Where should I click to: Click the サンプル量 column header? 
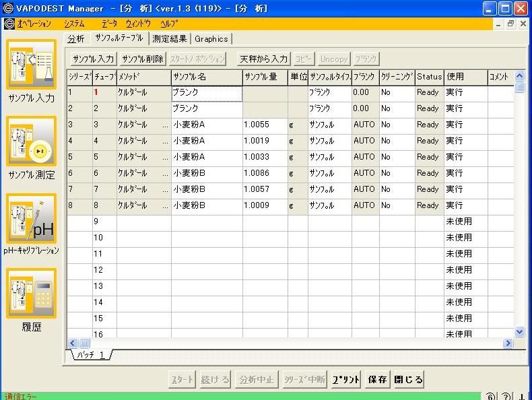265,77
